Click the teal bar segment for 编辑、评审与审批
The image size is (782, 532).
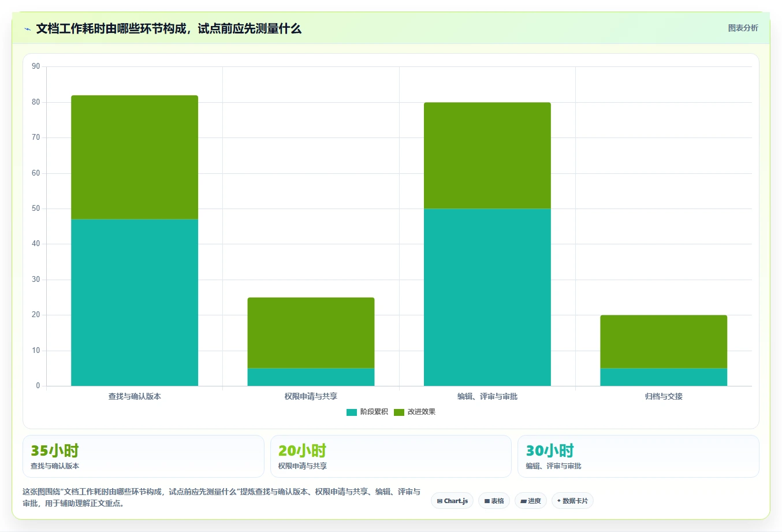coord(487,297)
